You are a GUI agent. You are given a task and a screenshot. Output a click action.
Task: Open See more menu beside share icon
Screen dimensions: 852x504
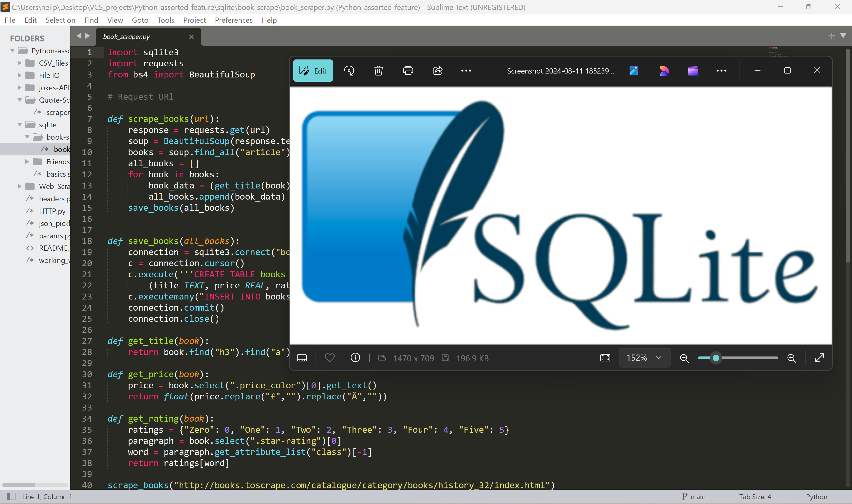pos(466,71)
